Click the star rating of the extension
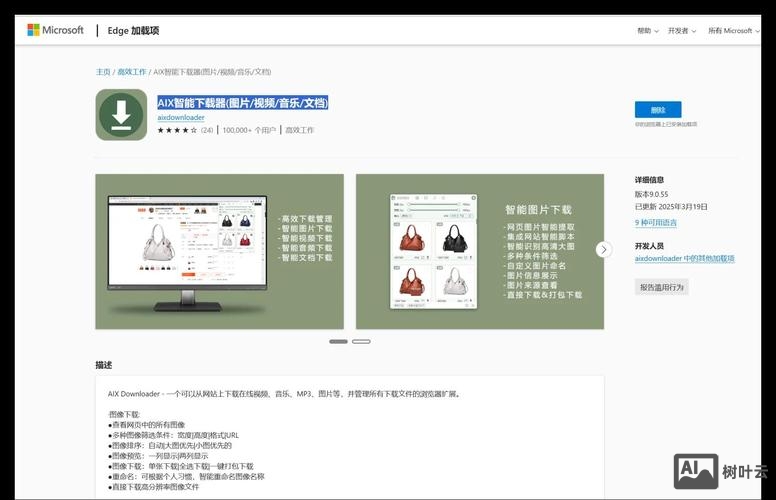The width and height of the screenshot is (776, 500). [177, 130]
